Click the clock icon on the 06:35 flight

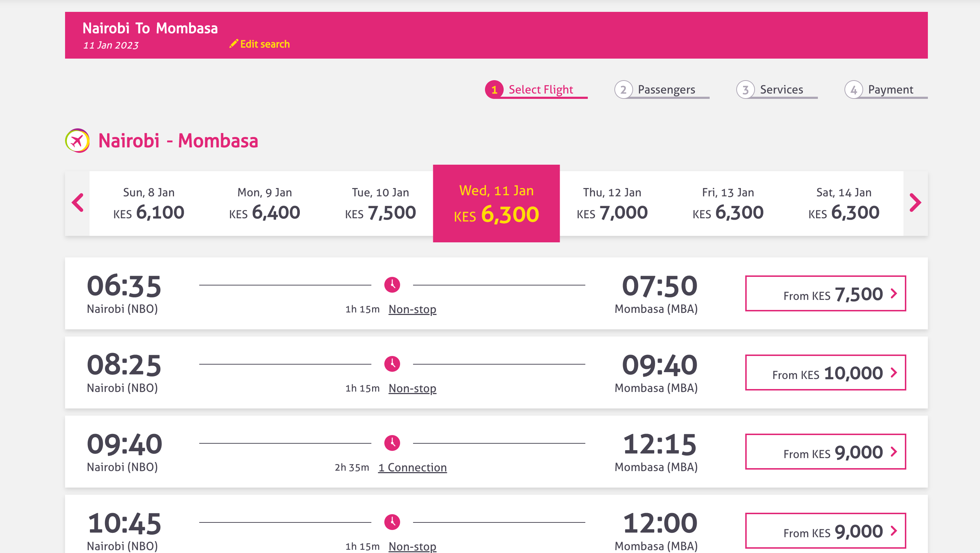(x=392, y=285)
